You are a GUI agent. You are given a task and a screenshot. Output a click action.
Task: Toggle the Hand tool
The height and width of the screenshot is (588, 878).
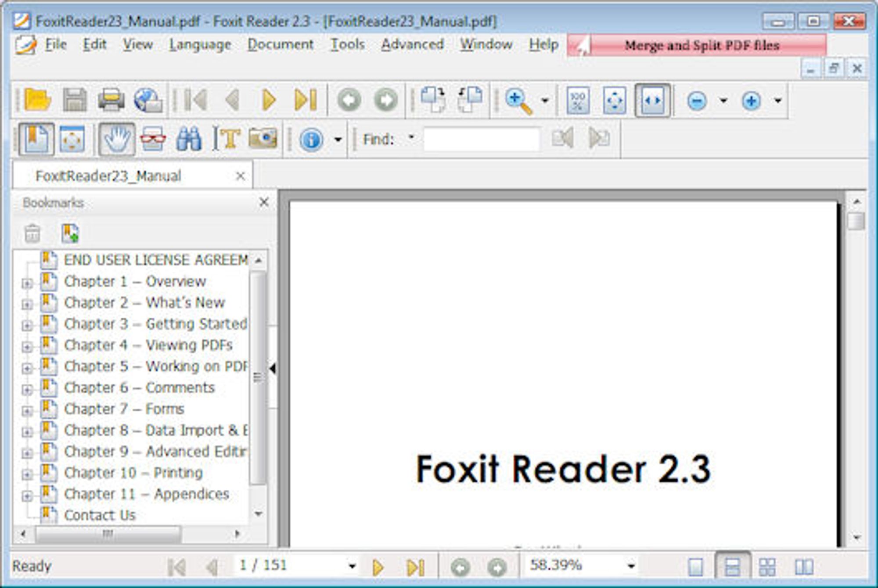click(117, 139)
